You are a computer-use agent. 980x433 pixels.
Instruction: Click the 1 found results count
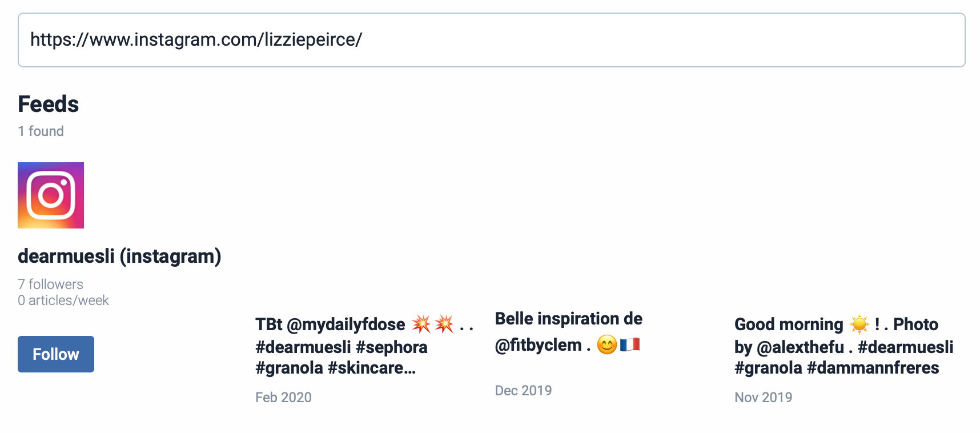[x=41, y=131]
